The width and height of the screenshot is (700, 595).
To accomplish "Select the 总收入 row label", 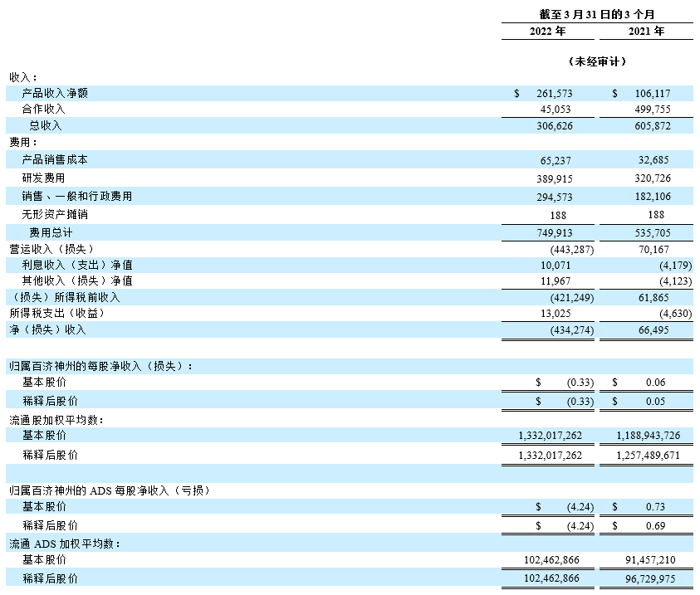I will click(47, 125).
